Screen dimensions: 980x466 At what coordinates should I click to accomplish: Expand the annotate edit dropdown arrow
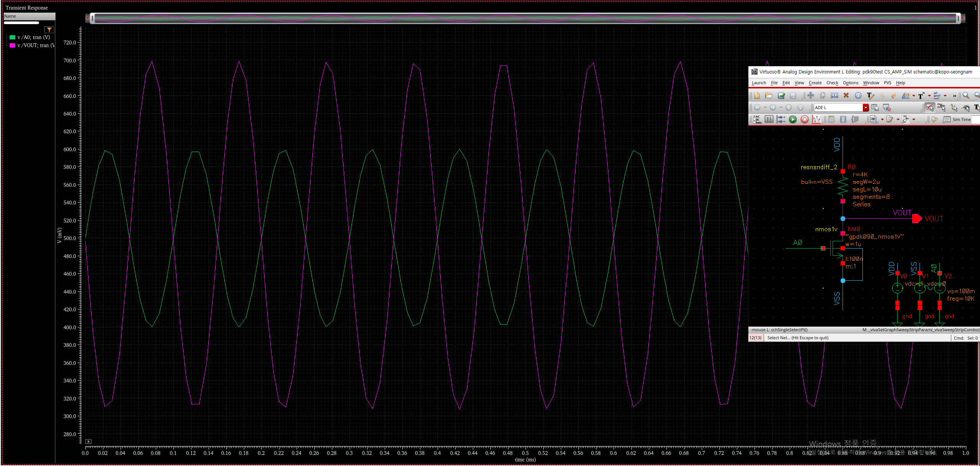(x=898, y=119)
